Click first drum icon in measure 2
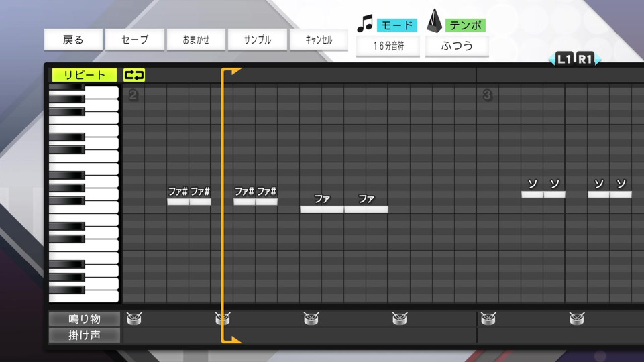 tap(134, 318)
